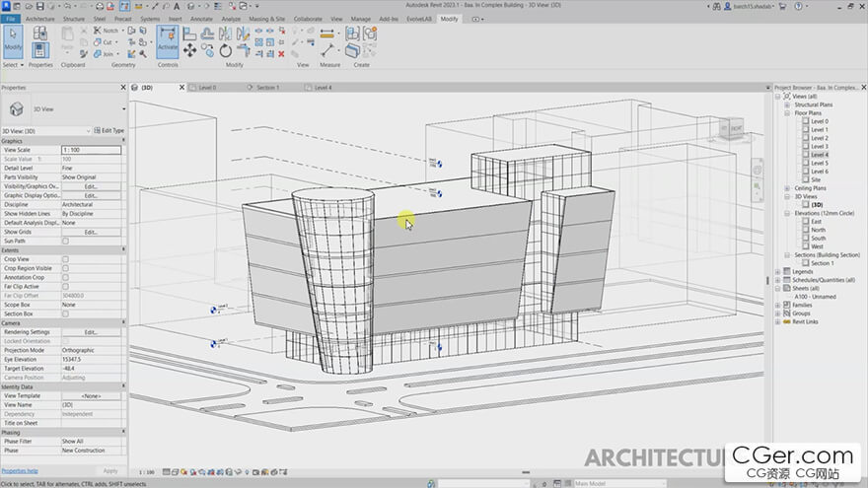Select the Copy tool
Image resolution: width=868 pixels, height=488 pixels.
tap(207, 51)
